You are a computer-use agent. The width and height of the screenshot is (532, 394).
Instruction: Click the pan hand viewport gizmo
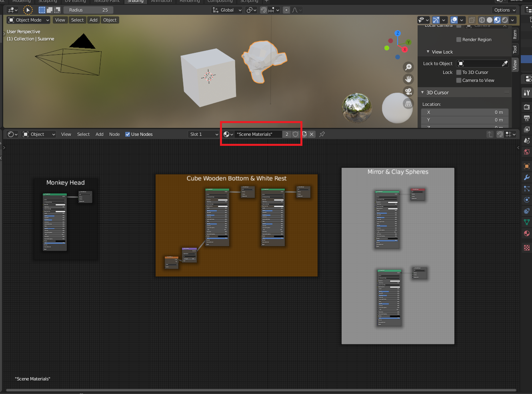[408, 79]
